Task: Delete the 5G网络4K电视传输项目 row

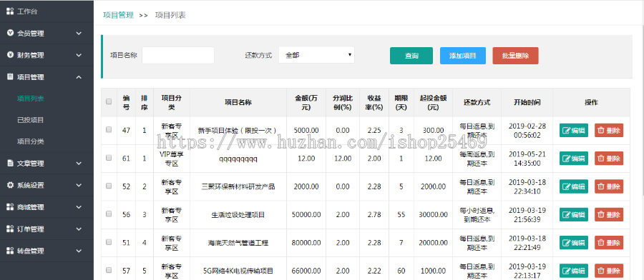Action: coord(609,271)
